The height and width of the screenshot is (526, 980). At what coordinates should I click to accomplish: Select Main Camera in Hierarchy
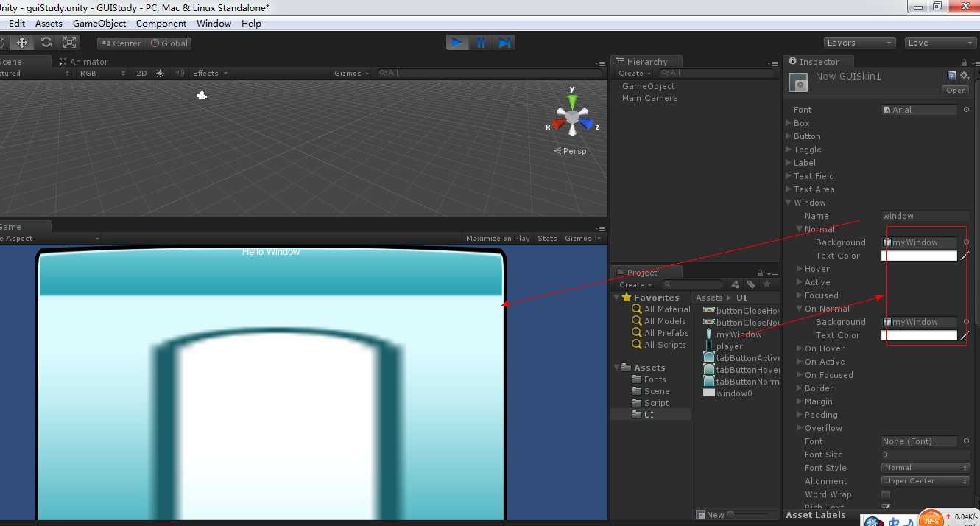click(x=649, y=98)
